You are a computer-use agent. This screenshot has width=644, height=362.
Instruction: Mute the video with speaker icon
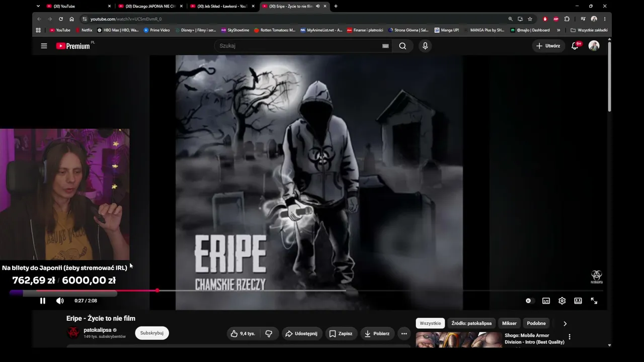tap(60, 301)
